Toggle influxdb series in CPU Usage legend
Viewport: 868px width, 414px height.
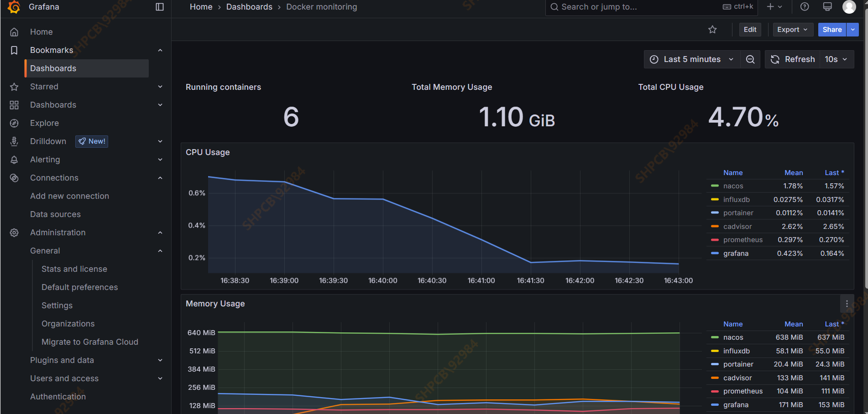[737, 200]
